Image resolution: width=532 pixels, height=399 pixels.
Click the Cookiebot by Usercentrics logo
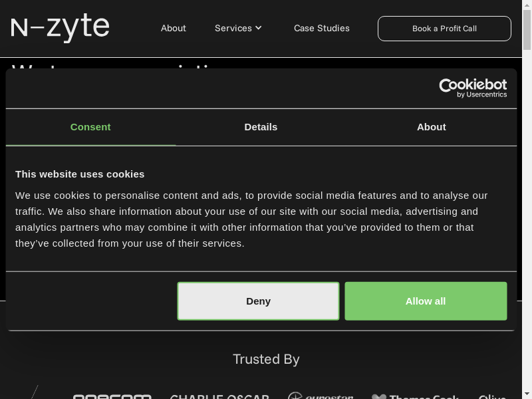click(x=473, y=88)
